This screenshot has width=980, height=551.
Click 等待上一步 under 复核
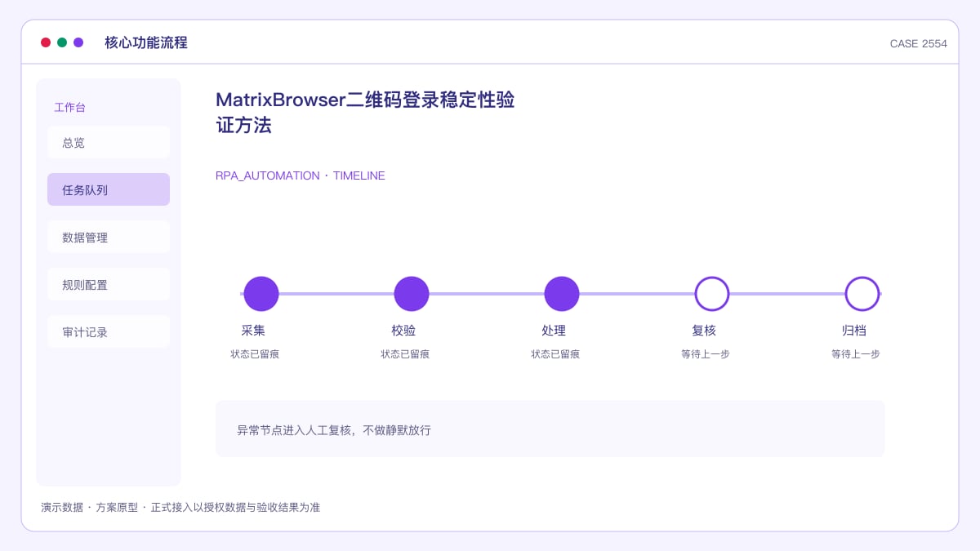706,354
